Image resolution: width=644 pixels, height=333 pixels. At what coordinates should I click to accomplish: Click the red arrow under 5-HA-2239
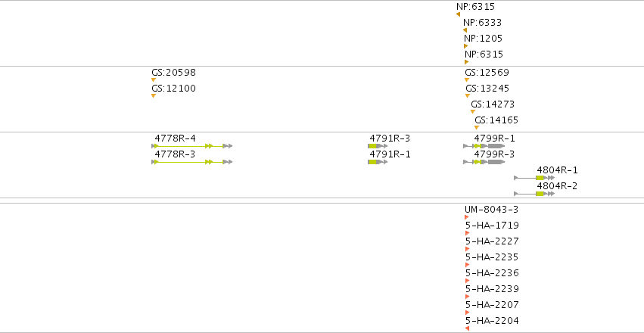pos(468,297)
